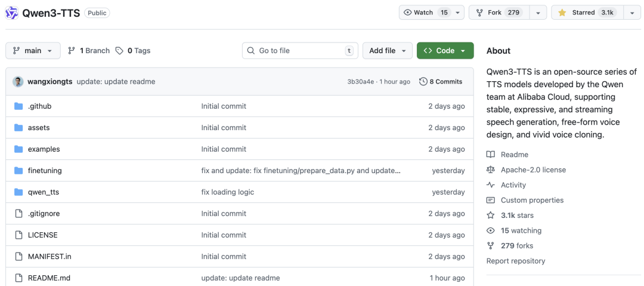Open the assets folder name
Screen dimensions: 644x286
pyautogui.click(x=39, y=128)
